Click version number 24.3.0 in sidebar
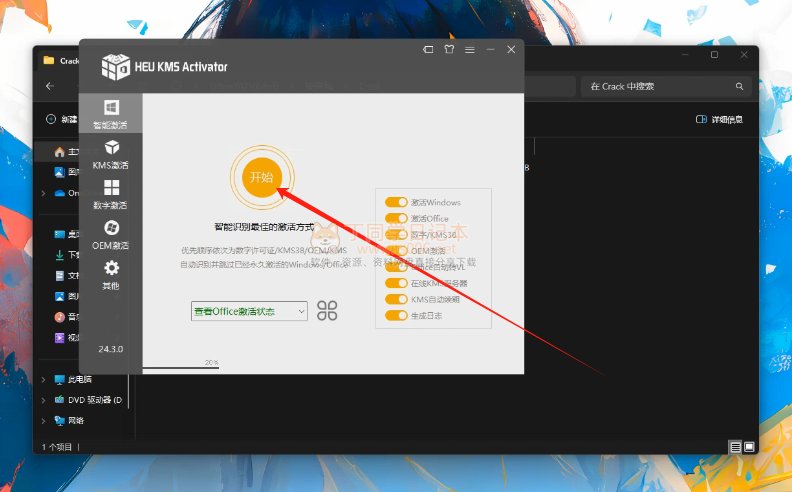Viewport: 792px width, 492px height. click(111, 349)
